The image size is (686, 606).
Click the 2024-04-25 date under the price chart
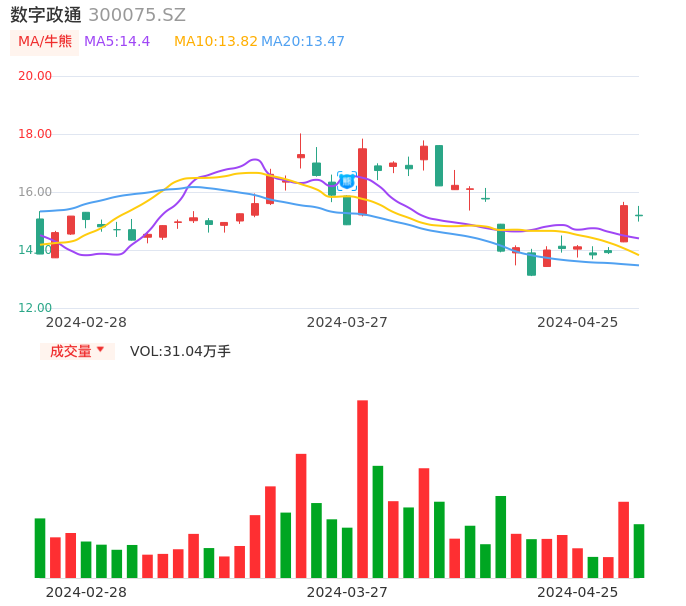pos(578,322)
